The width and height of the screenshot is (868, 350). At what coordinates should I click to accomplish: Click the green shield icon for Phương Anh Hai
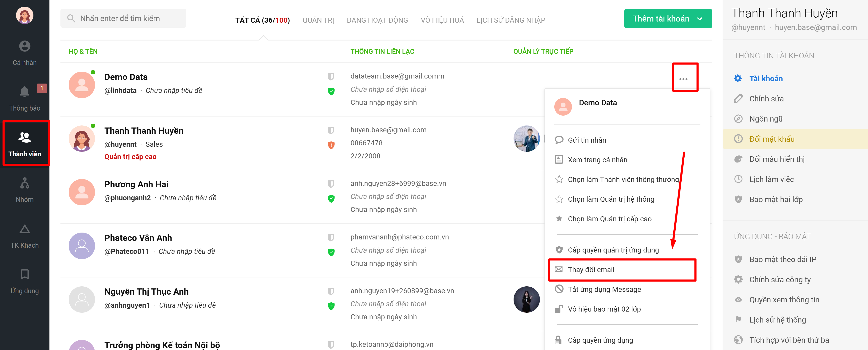[x=331, y=199]
